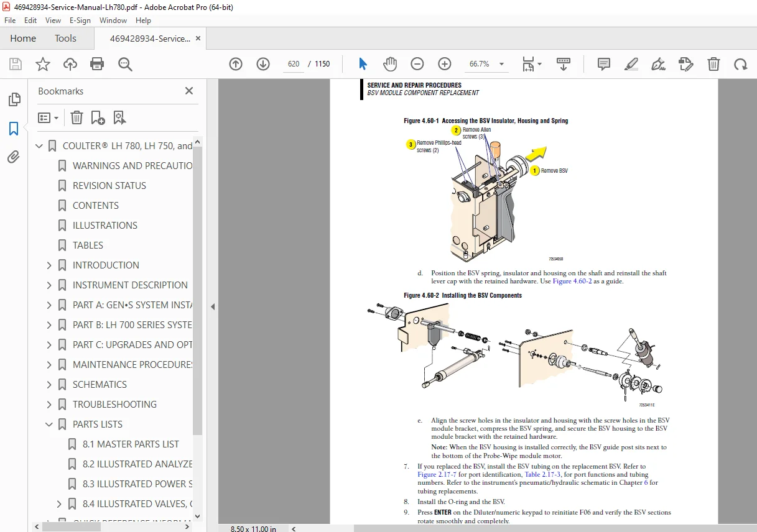Screen dimensions: 757x532
Task: Open the File menu
Action: 10,21
